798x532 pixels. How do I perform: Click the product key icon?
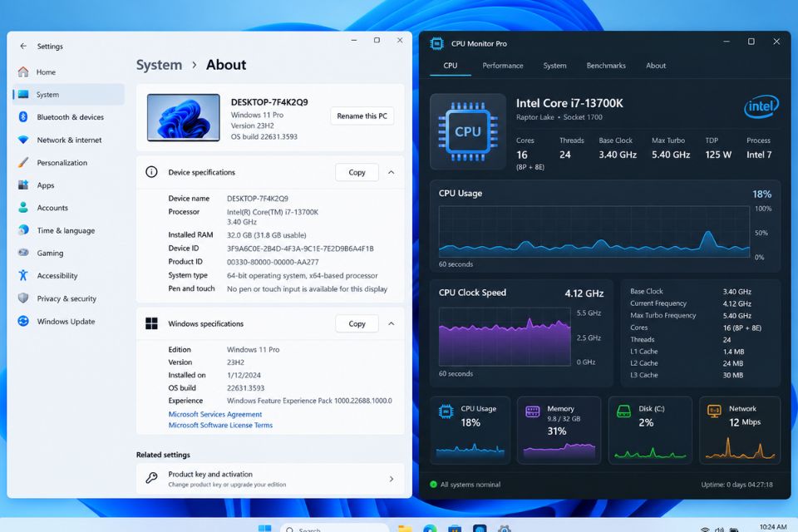[151, 478]
